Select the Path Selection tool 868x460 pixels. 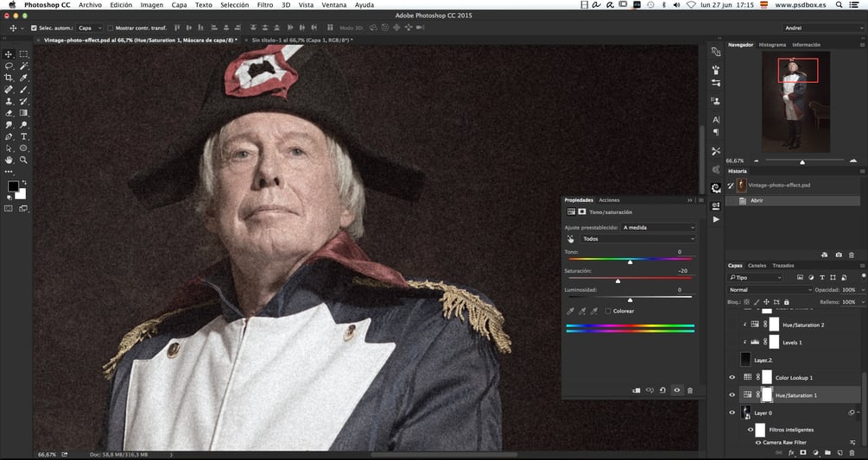[9, 148]
